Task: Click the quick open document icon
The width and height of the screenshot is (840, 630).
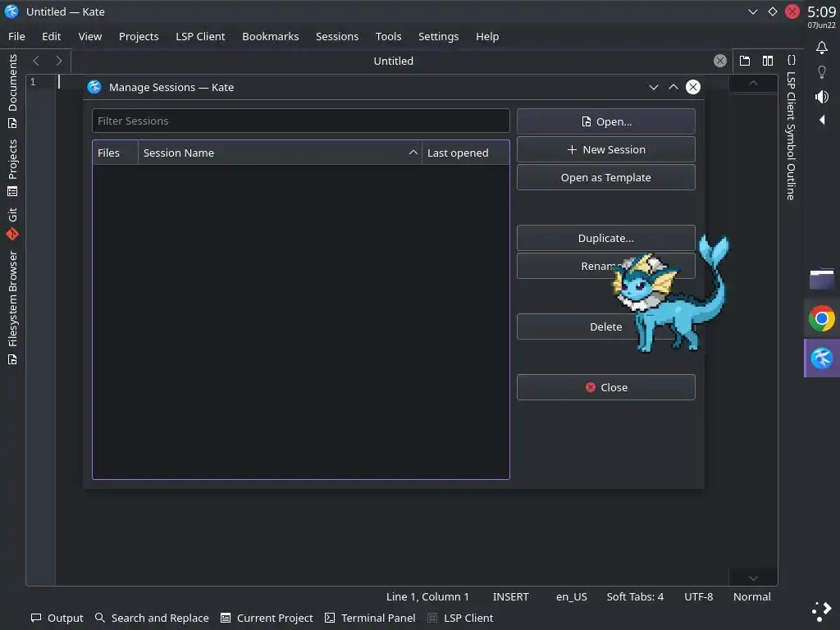Action: click(745, 61)
